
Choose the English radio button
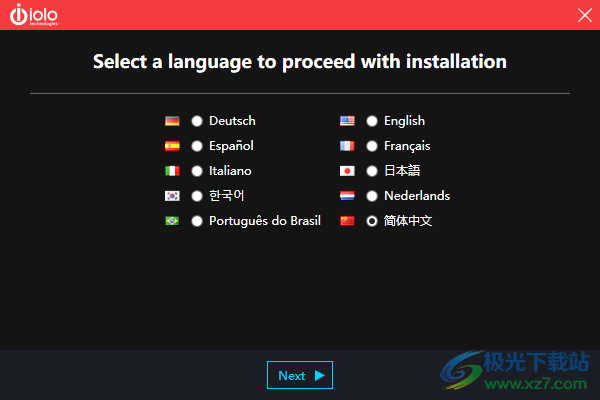[x=372, y=121]
